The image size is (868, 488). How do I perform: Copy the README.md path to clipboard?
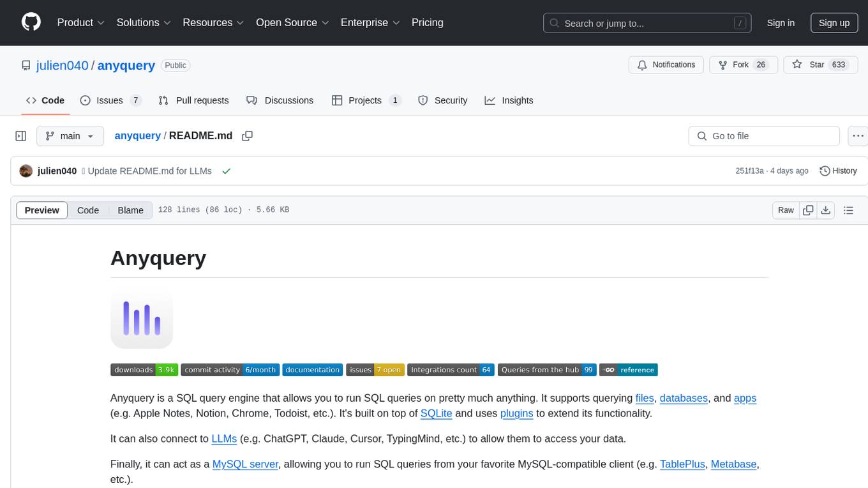pos(248,136)
